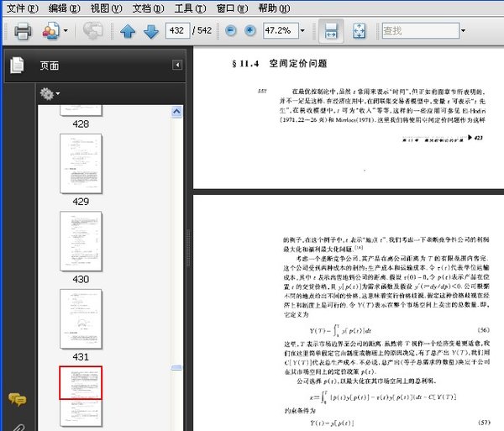Open the 编辑 (Edit) menu
Viewport: 504px width, 431px height.
(x=65, y=8)
